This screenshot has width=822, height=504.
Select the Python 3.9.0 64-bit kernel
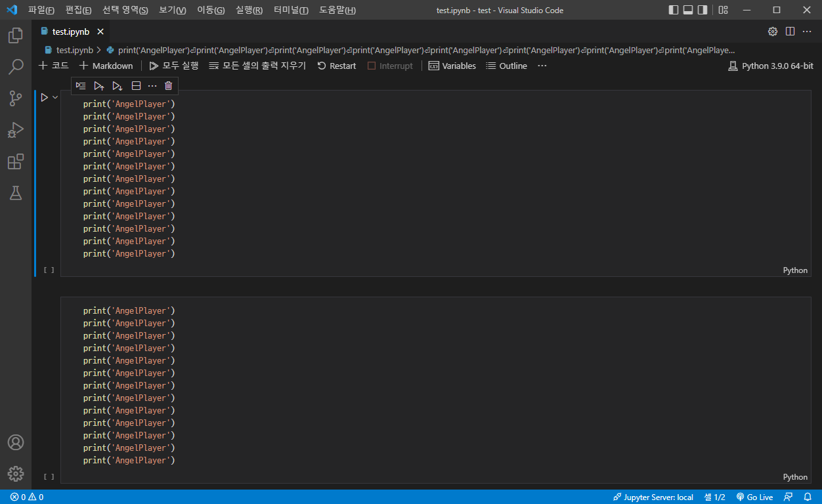(x=771, y=66)
